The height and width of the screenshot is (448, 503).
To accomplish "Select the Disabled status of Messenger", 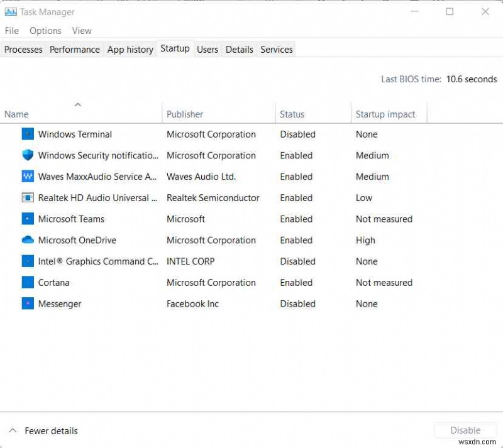I will pos(297,303).
